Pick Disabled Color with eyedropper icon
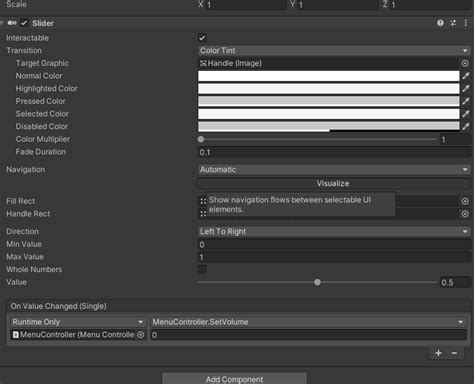 point(466,127)
